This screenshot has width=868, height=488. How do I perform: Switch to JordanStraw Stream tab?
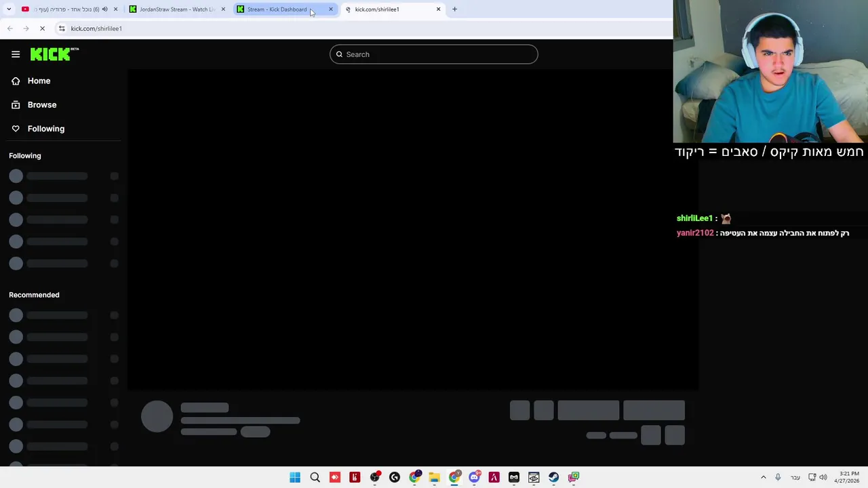point(176,9)
